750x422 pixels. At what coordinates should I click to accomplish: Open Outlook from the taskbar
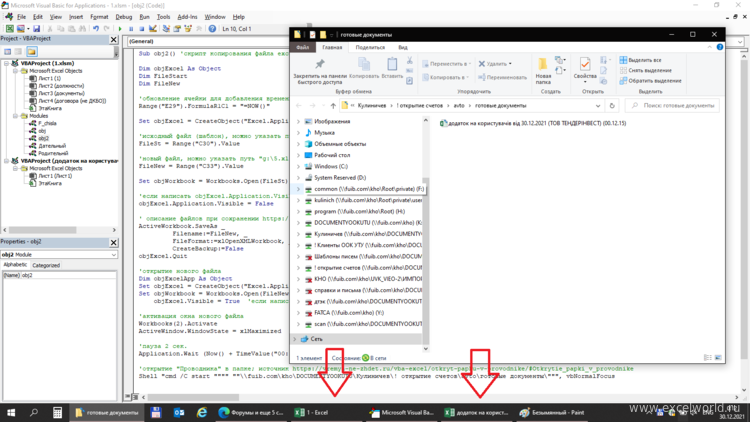click(x=179, y=412)
